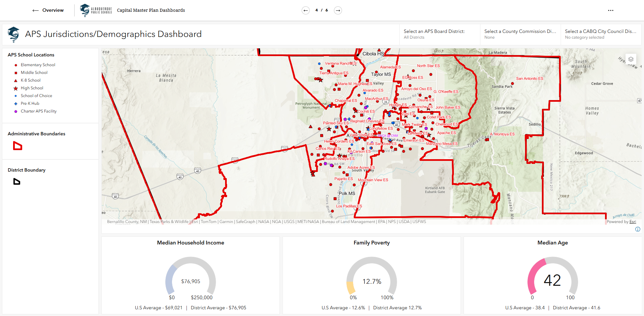Click the Pre-K Hub legend cross
644x316 pixels.
click(16, 104)
